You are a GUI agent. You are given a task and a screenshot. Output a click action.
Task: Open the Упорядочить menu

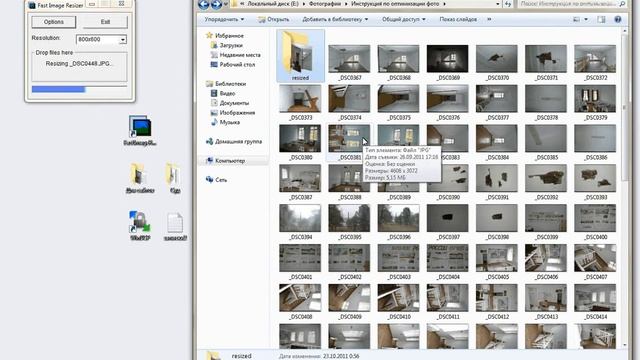(224, 19)
